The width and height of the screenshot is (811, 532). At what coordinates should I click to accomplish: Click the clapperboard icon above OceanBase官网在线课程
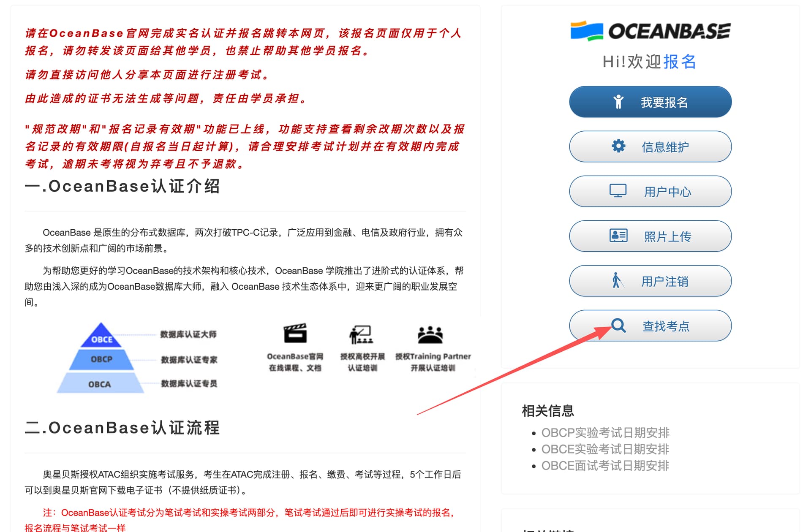pyautogui.click(x=295, y=334)
